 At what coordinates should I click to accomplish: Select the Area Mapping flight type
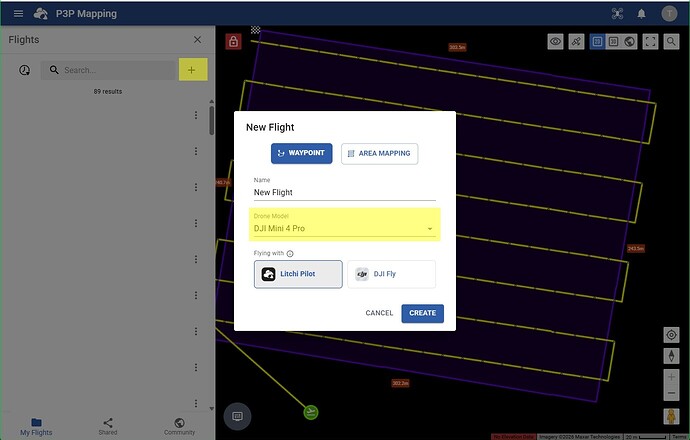coord(379,154)
